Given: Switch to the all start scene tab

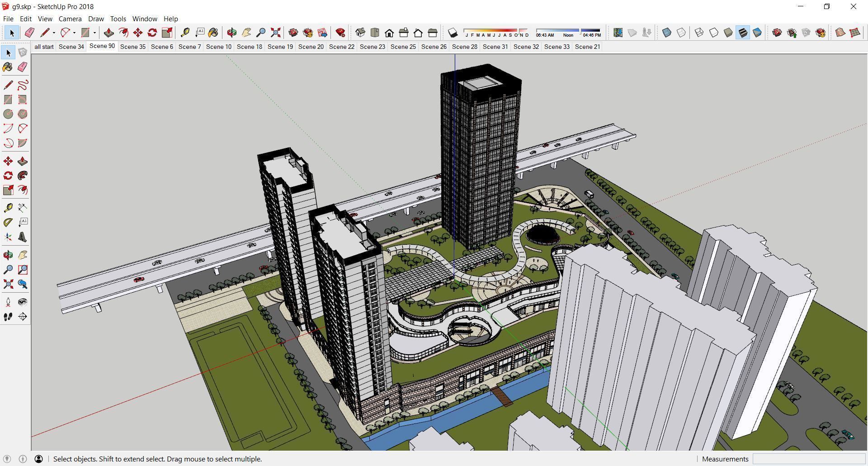Looking at the screenshot, I should tap(44, 47).
